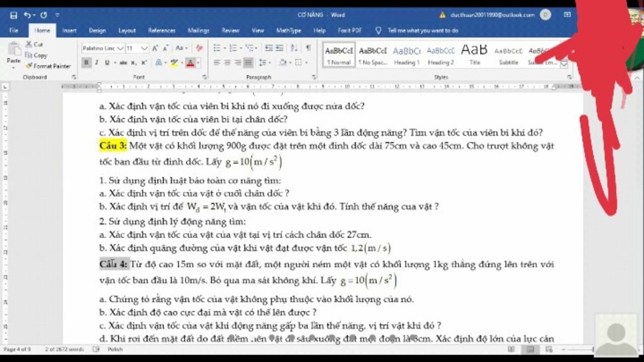Screen dimensions: 644x362
Task: Switch to Print Layout view
Action: click(x=530, y=349)
